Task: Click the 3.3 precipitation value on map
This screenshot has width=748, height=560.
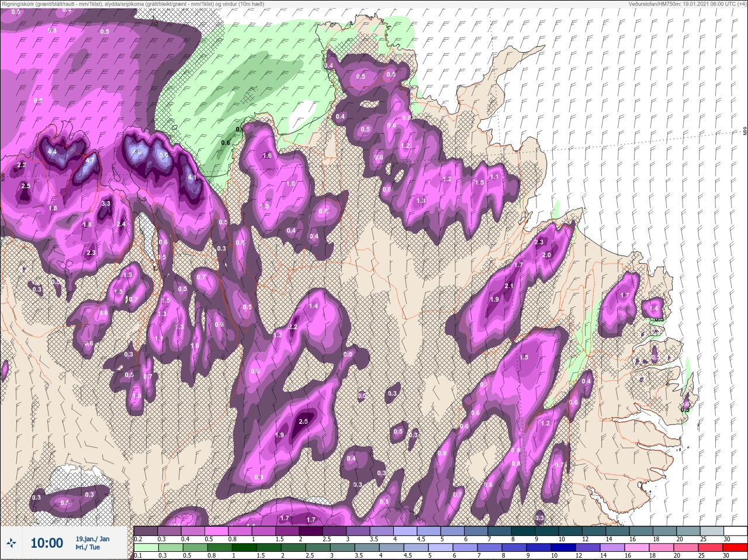Action: coord(106,204)
